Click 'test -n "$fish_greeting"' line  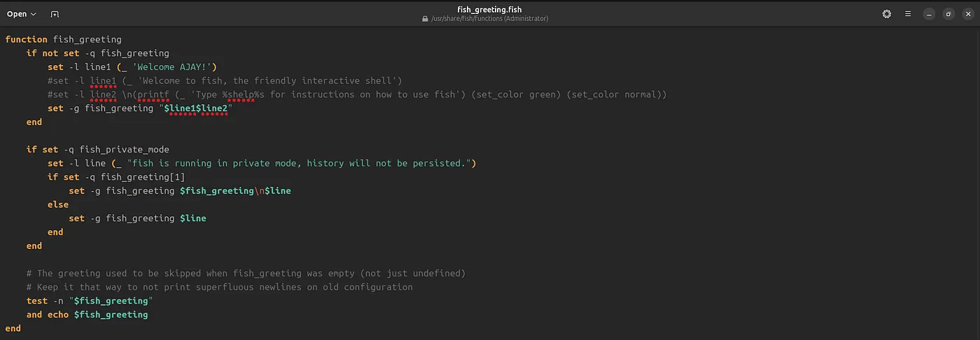coord(90,301)
